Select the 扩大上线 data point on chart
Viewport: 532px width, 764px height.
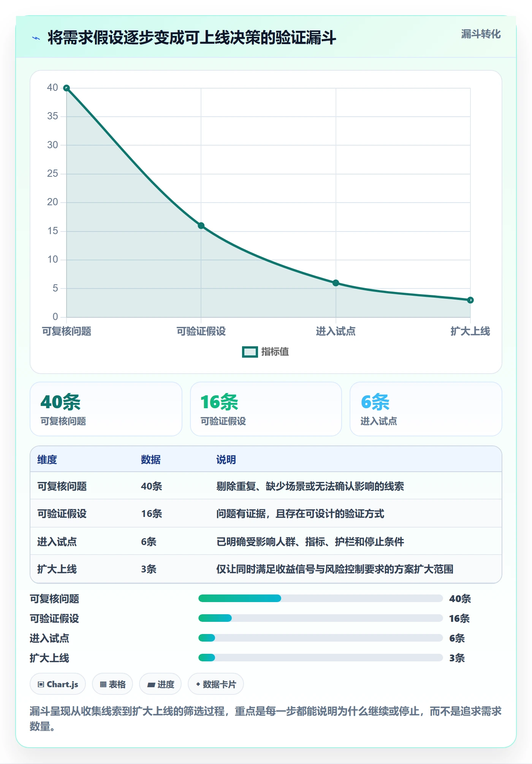(x=470, y=300)
